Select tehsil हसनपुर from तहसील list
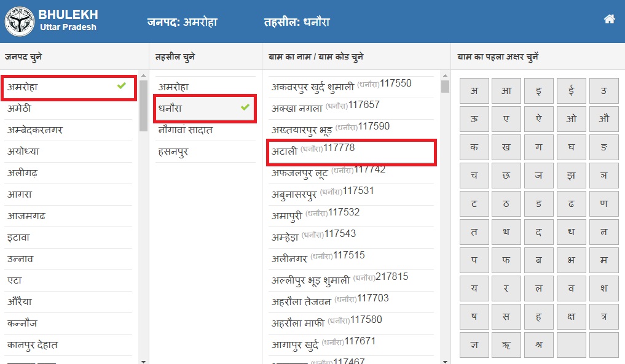 (x=206, y=152)
